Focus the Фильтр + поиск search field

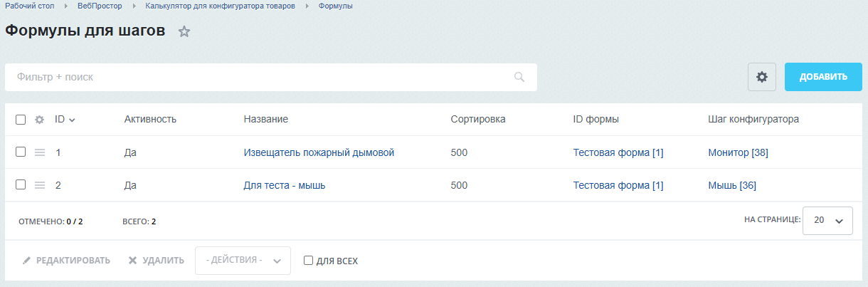click(x=271, y=77)
